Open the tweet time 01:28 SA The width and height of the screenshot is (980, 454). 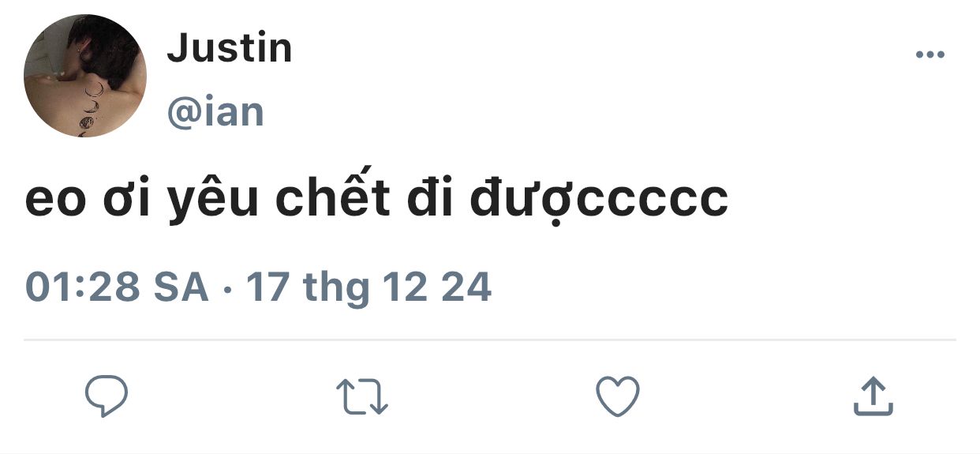click(117, 287)
